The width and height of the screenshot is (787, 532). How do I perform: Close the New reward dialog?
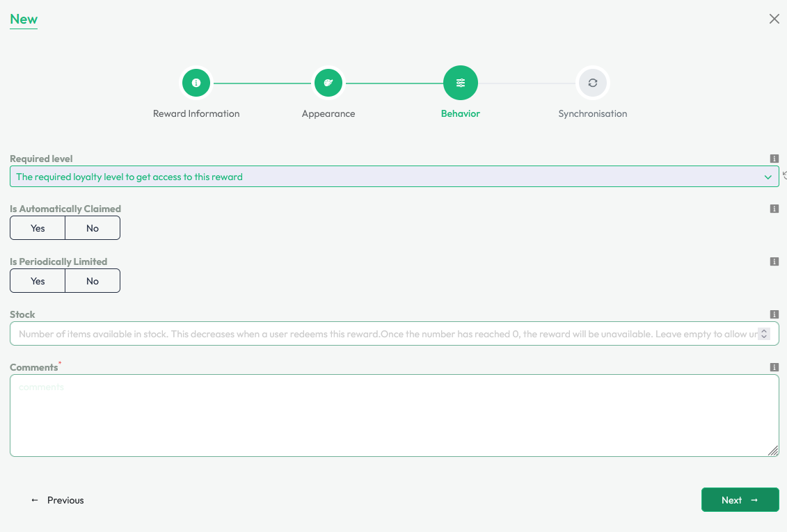point(774,19)
